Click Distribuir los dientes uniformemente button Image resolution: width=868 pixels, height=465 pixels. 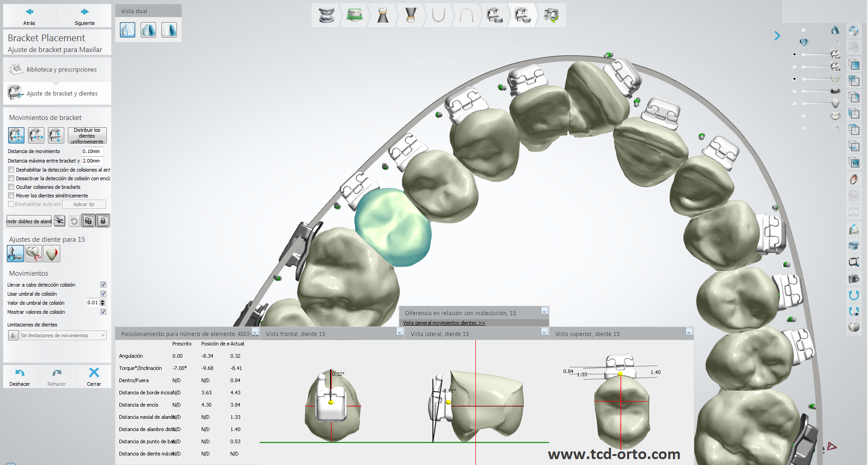point(87,136)
